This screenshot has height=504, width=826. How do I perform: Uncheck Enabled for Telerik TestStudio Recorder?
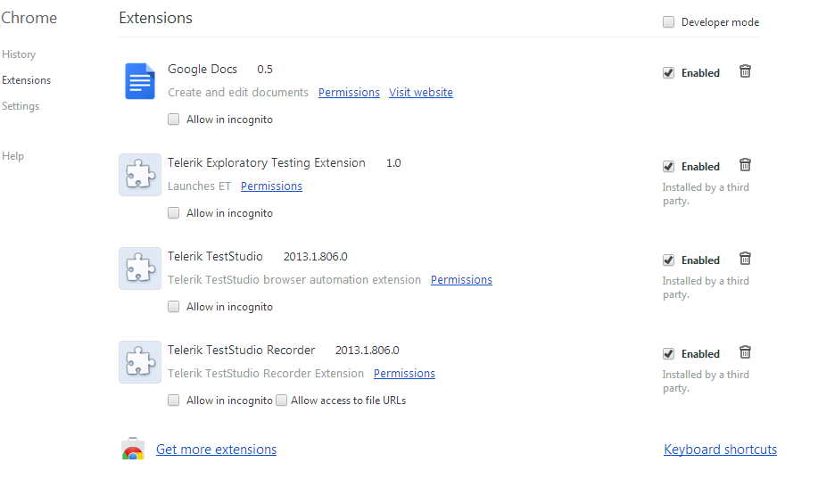tap(668, 354)
